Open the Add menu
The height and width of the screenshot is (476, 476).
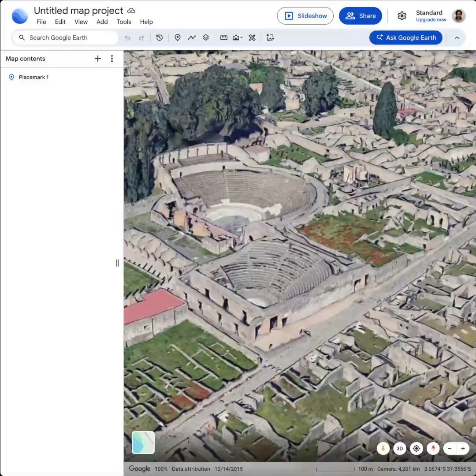(102, 22)
